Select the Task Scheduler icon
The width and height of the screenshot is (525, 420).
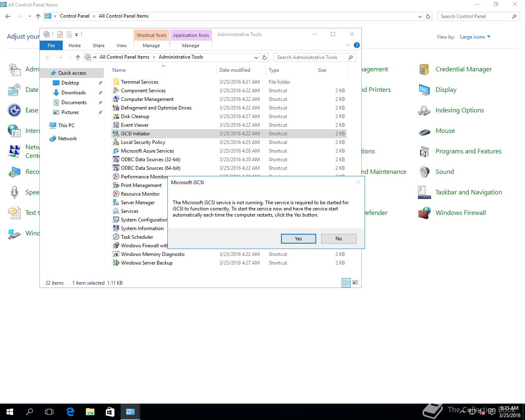point(116,237)
